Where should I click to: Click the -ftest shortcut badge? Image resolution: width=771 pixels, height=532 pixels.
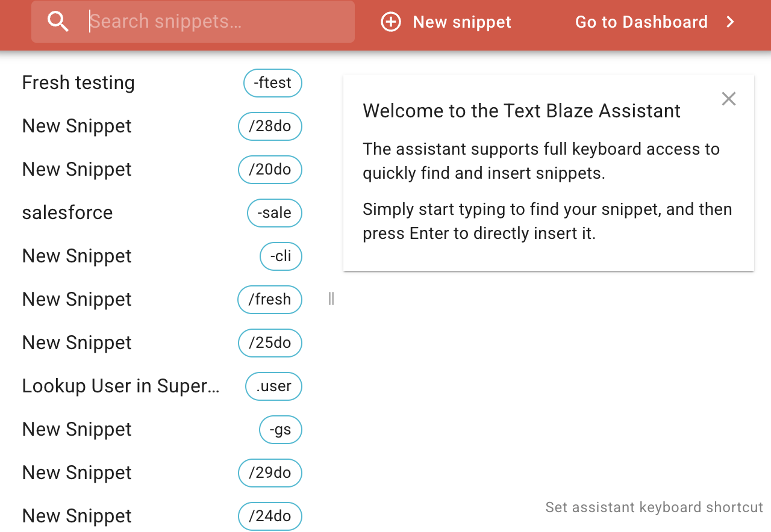click(273, 83)
